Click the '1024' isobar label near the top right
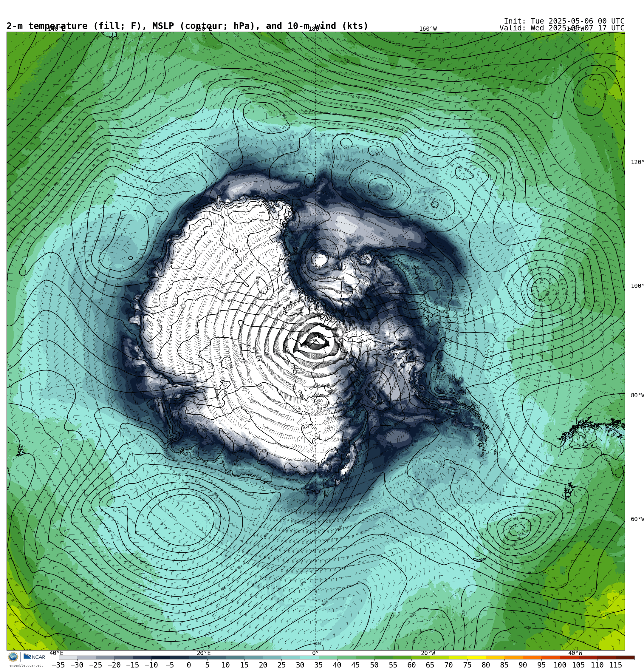644x669 pixels. coord(441,60)
